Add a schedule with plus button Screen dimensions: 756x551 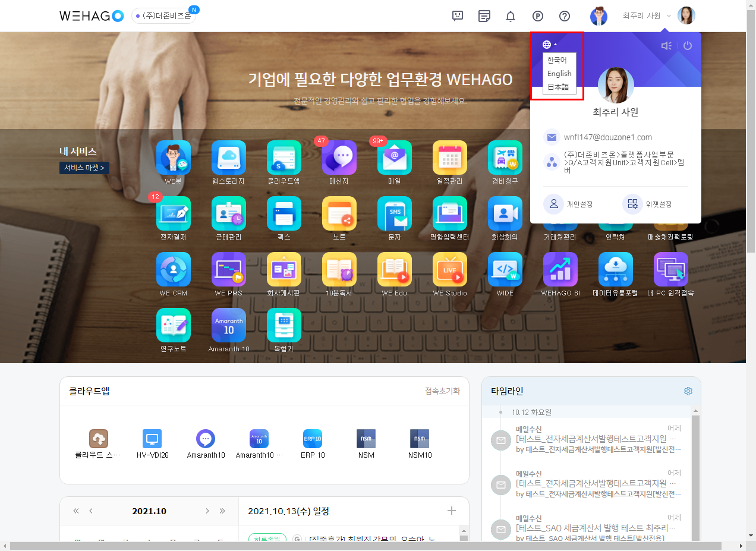pyautogui.click(x=452, y=511)
